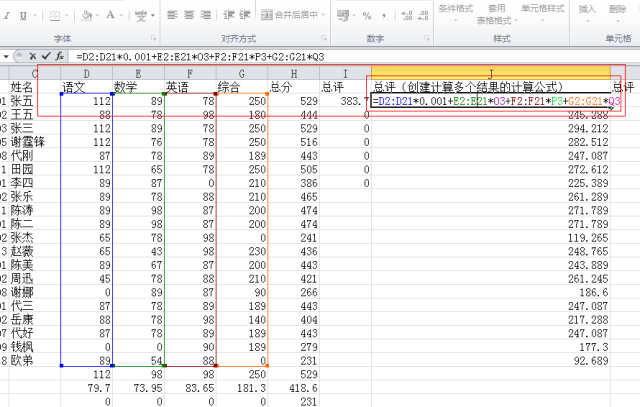
Task: Open the Insert Function fx dialog
Action: (x=60, y=56)
